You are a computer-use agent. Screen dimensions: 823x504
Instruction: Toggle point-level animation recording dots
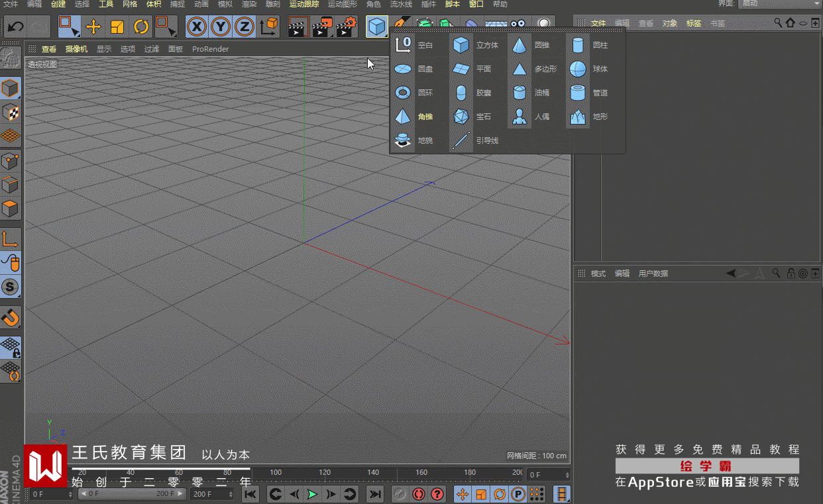point(537,494)
